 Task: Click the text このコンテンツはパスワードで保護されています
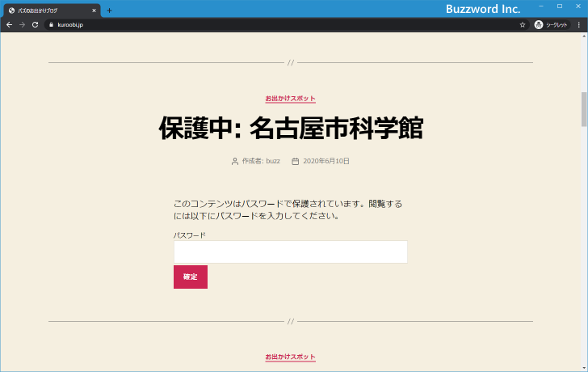(x=267, y=204)
